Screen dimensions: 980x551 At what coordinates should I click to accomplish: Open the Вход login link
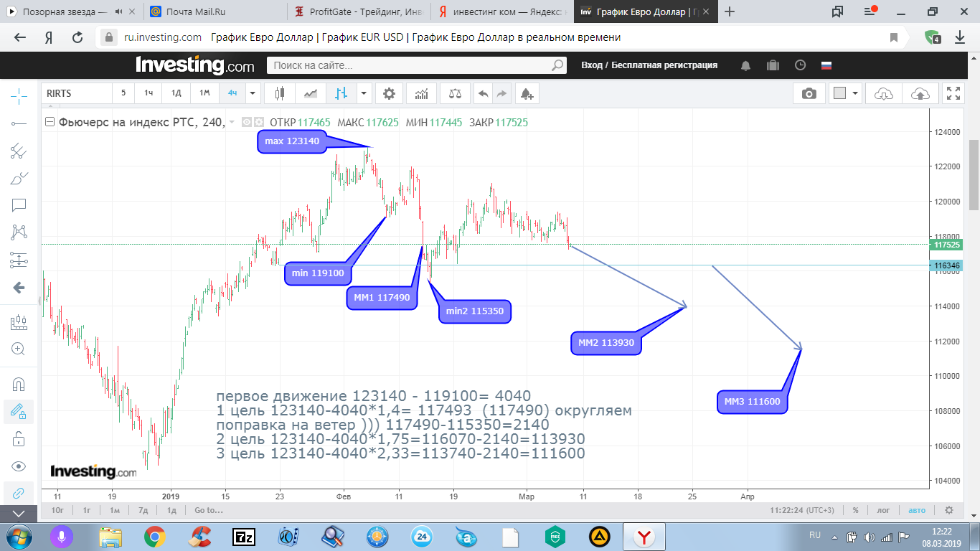click(592, 65)
